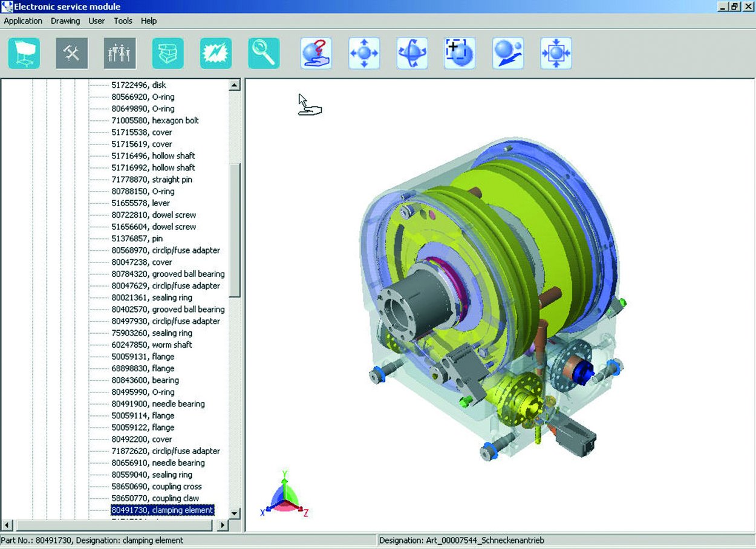Click the XYZ axis orientation indicator
Screen dimensions: 756x549
tap(284, 493)
